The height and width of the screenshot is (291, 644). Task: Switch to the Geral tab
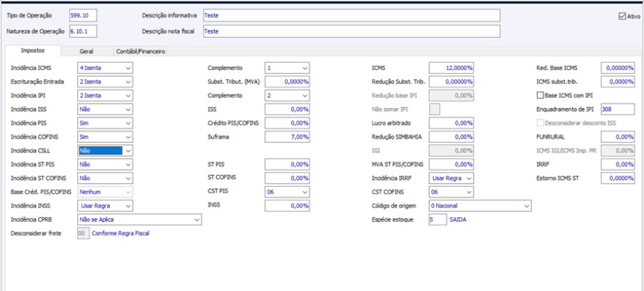click(x=86, y=51)
